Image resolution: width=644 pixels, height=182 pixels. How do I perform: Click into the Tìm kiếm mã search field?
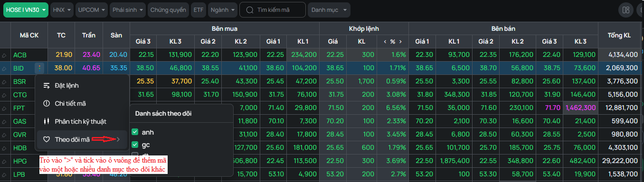click(273, 9)
